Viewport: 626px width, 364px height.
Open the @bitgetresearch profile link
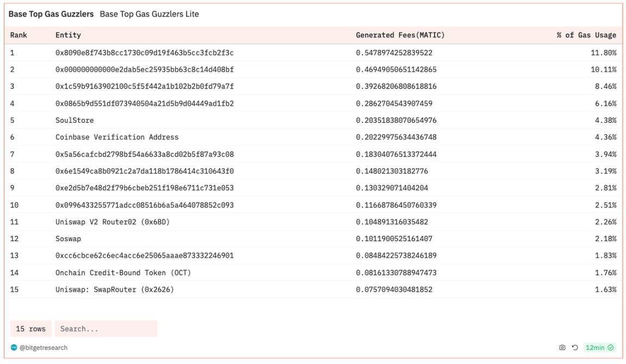click(43, 348)
